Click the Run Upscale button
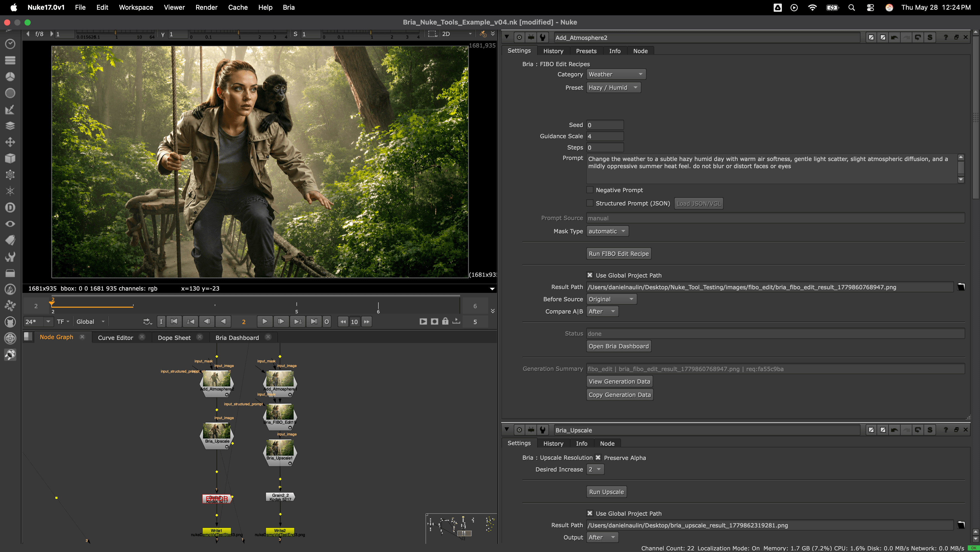The height and width of the screenshot is (552, 980). tap(606, 492)
